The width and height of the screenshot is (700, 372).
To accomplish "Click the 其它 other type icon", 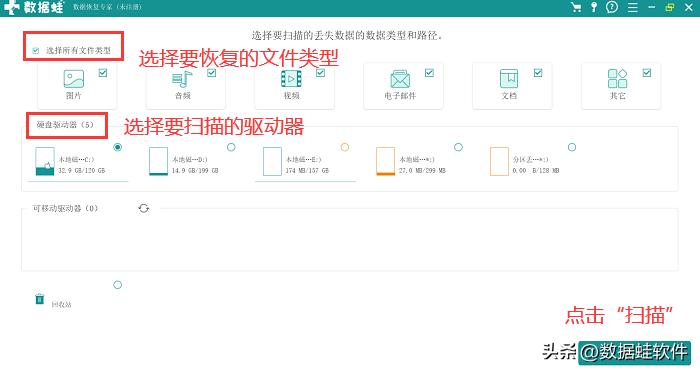I will click(617, 79).
